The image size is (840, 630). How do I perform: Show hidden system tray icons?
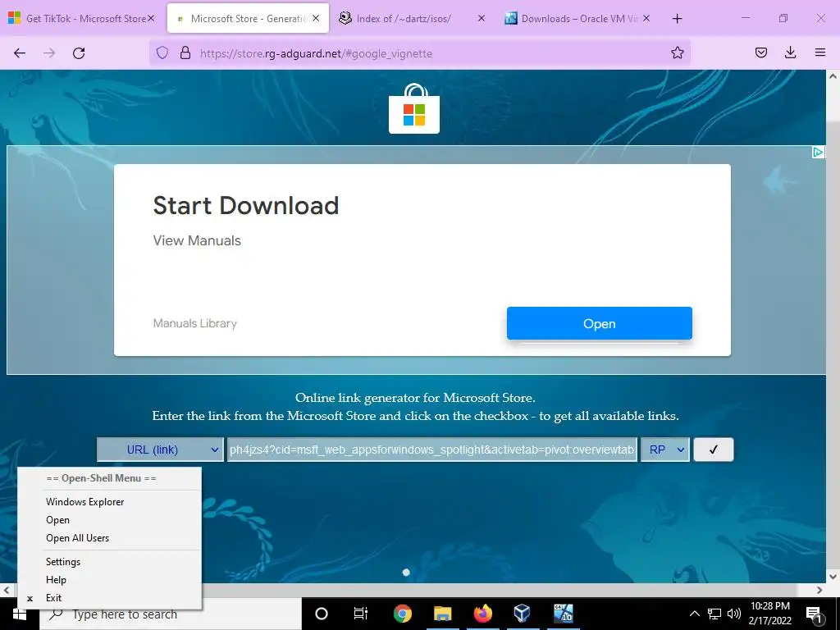coord(694,614)
